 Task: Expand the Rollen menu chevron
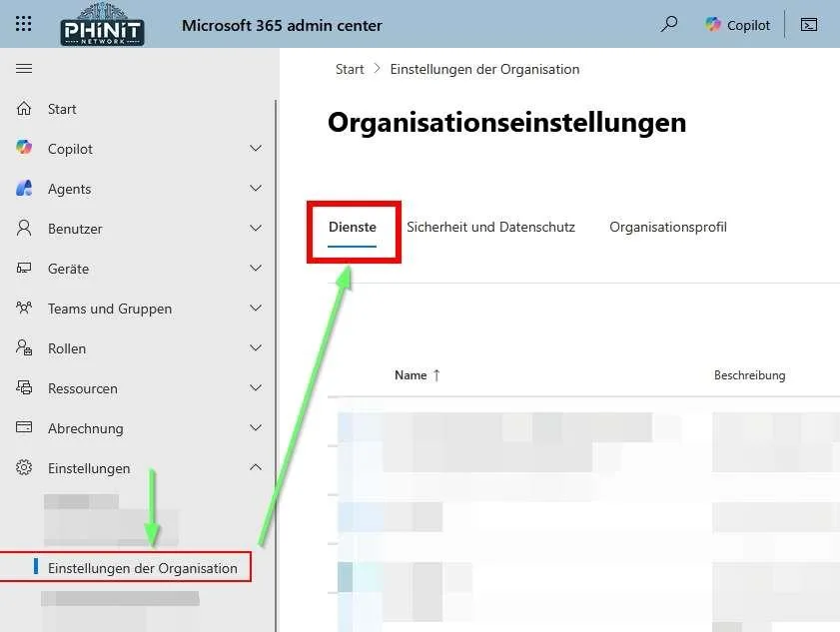[256, 348]
